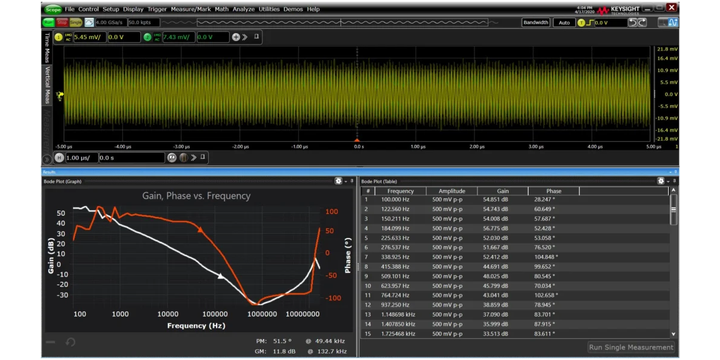Open the Measure/Mark menu
This screenshot has width=720, height=360.
[x=191, y=9]
